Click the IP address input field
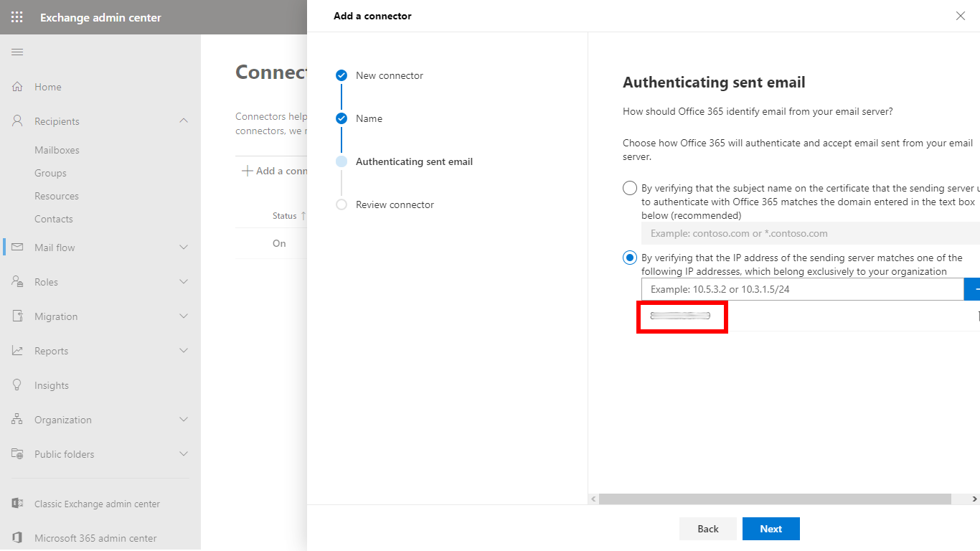Screen dimensions: 980x551 point(802,289)
